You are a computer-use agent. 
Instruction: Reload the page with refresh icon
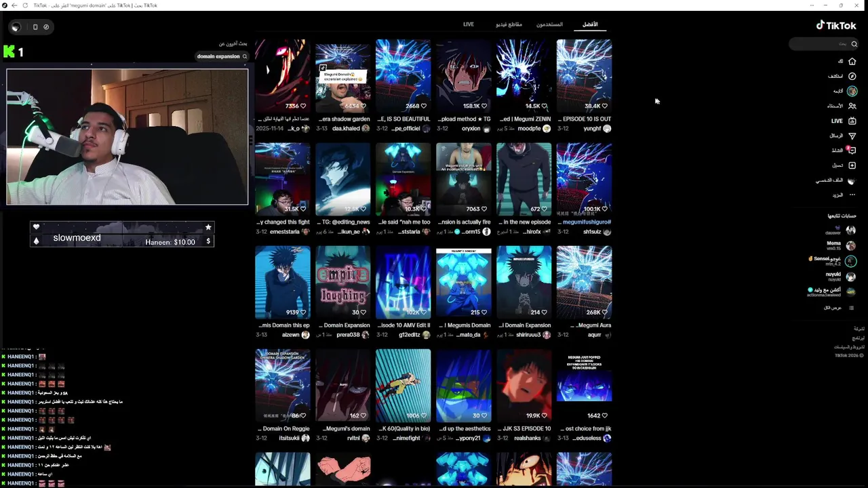pos(25,5)
